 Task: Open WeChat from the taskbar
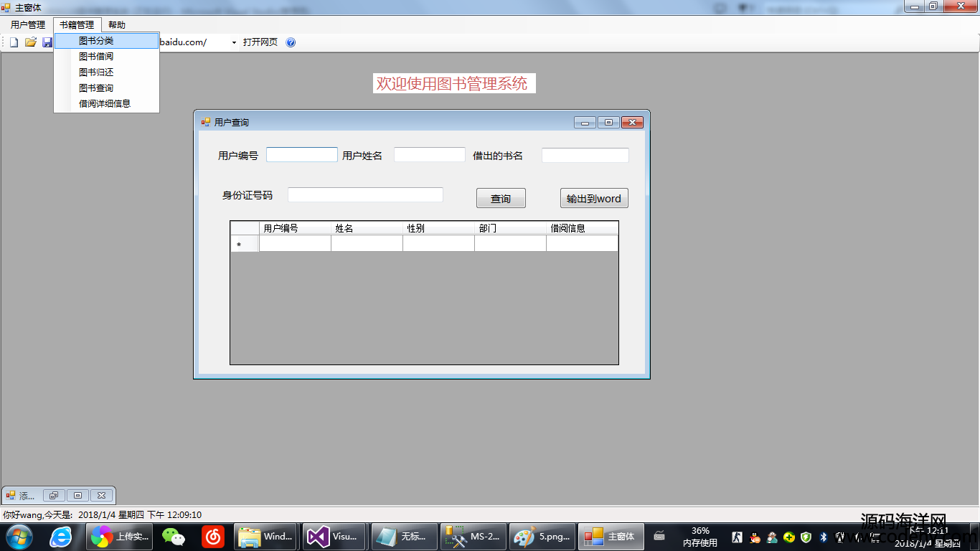pyautogui.click(x=173, y=536)
